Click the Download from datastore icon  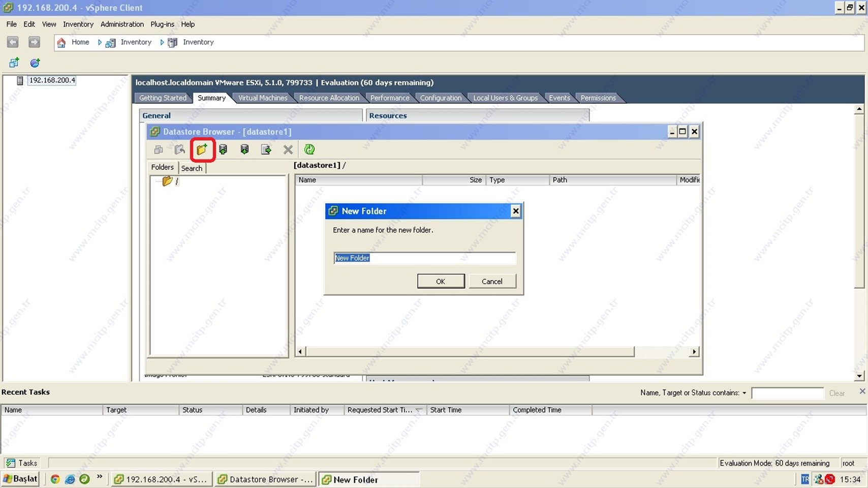point(244,149)
